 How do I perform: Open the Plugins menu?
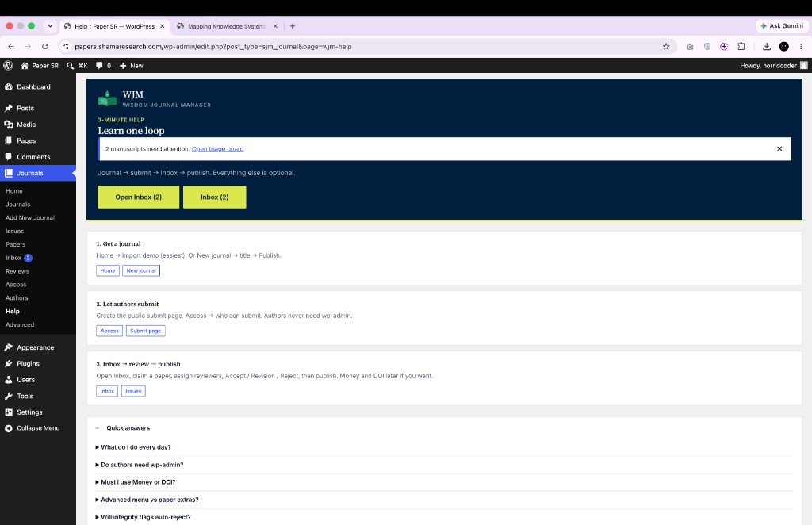click(28, 363)
